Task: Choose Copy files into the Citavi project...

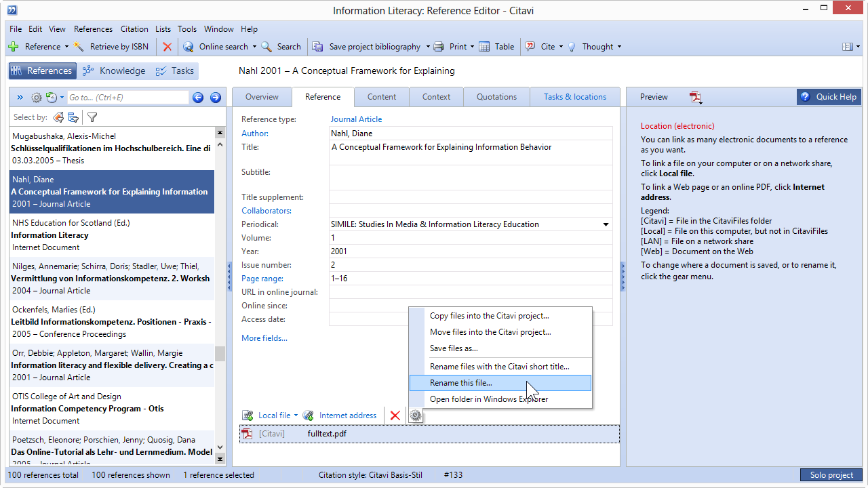Action: pos(500,316)
